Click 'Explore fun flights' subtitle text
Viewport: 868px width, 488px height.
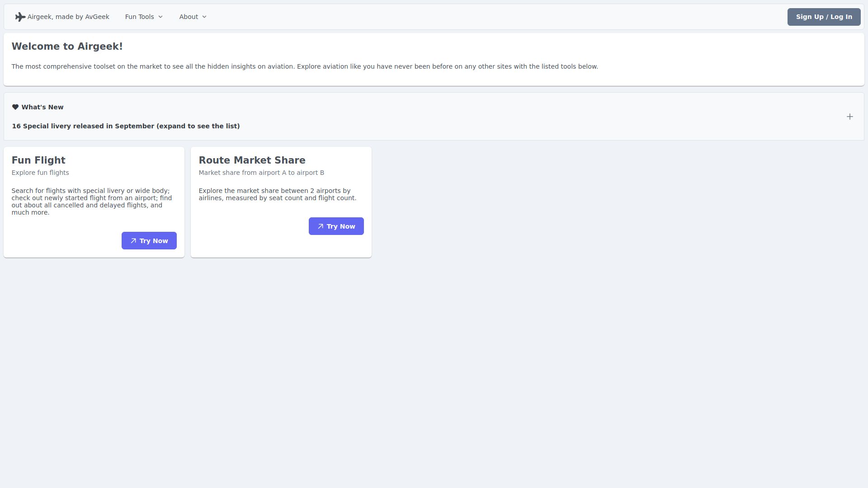click(x=40, y=173)
